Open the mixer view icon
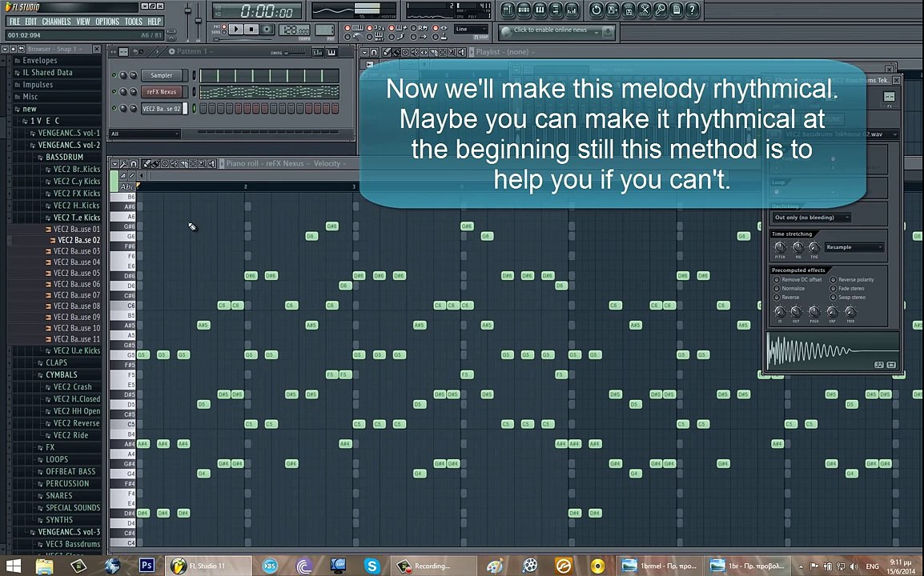 571,10
